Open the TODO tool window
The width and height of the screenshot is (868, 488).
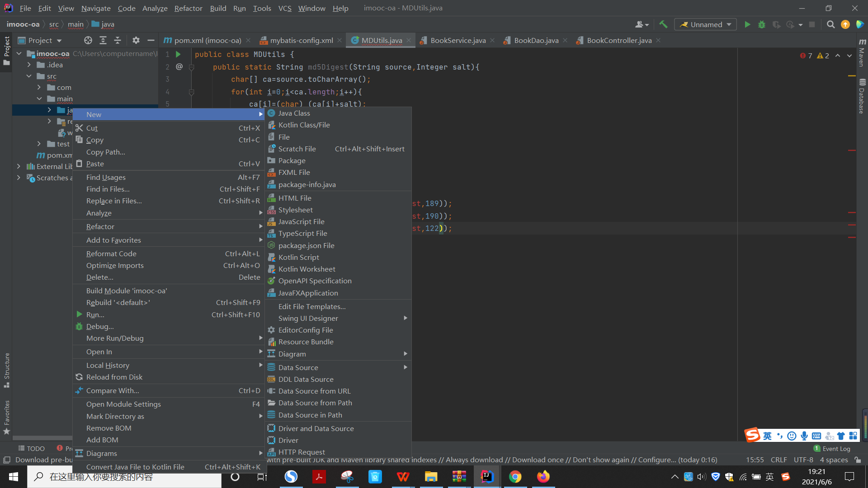click(31, 448)
